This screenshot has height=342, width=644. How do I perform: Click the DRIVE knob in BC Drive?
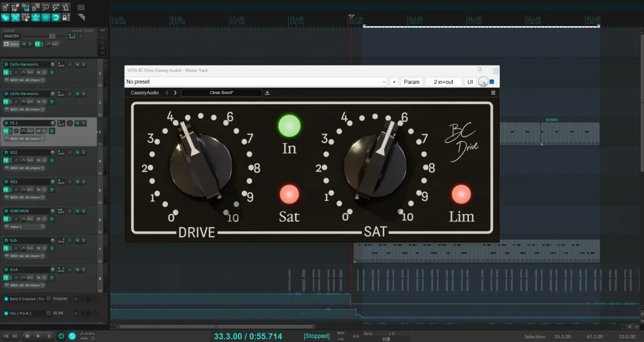201,165
